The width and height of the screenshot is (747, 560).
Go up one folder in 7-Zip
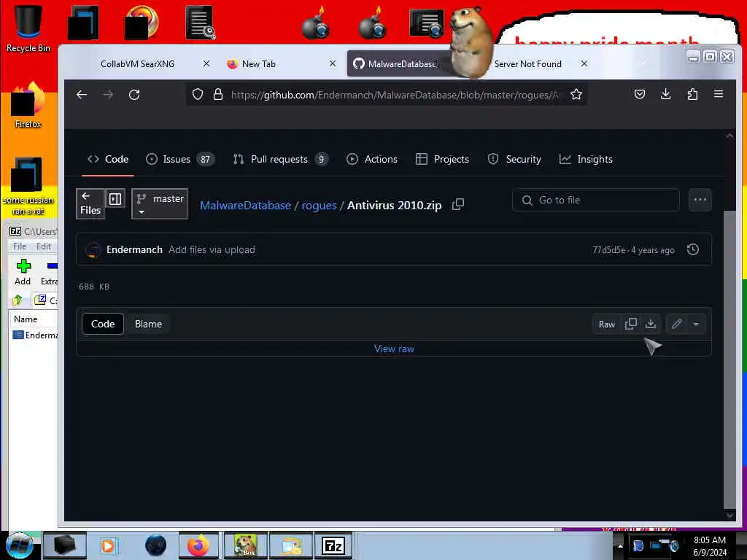[18, 300]
